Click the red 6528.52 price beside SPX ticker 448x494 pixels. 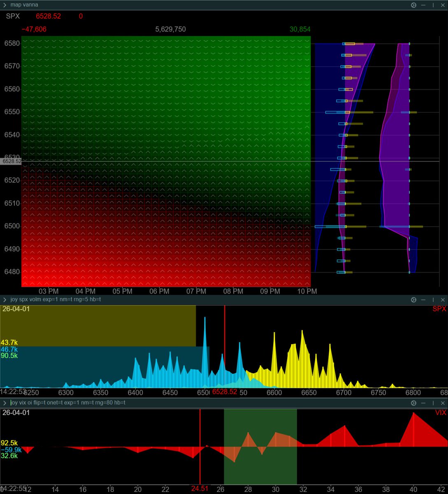49,16
